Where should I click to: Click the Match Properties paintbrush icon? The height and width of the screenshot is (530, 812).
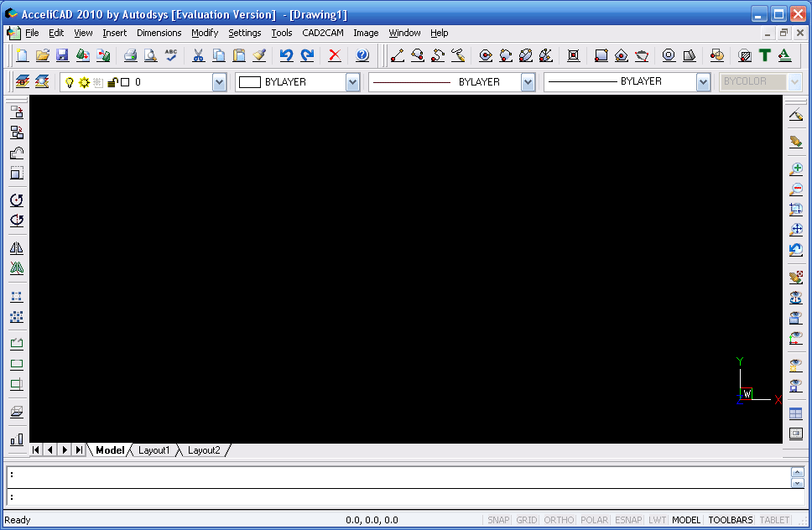(x=259, y=55)
